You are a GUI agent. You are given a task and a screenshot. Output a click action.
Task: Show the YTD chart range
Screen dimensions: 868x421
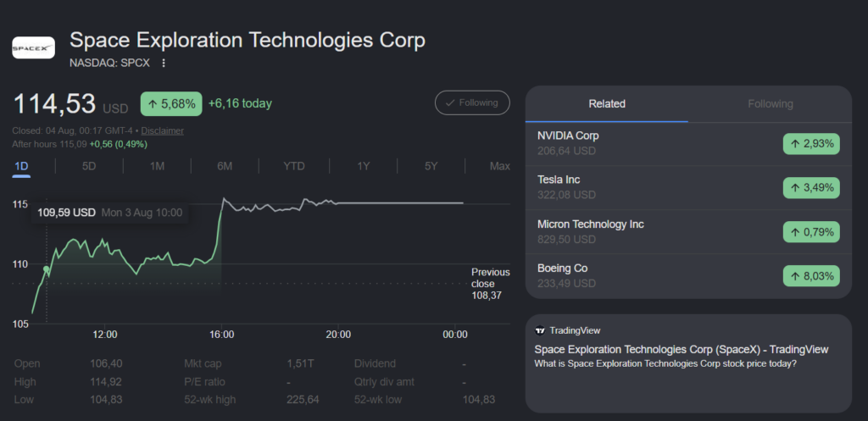294,166
